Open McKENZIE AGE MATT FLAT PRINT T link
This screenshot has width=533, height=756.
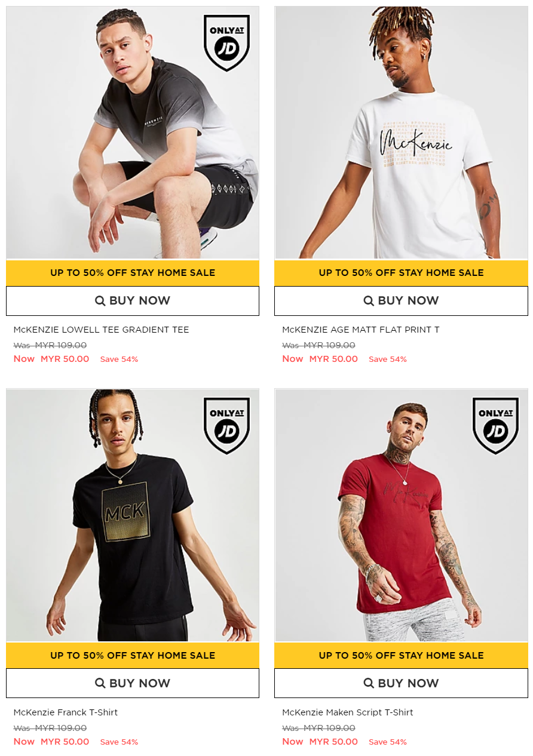click(x=361, y=330)
